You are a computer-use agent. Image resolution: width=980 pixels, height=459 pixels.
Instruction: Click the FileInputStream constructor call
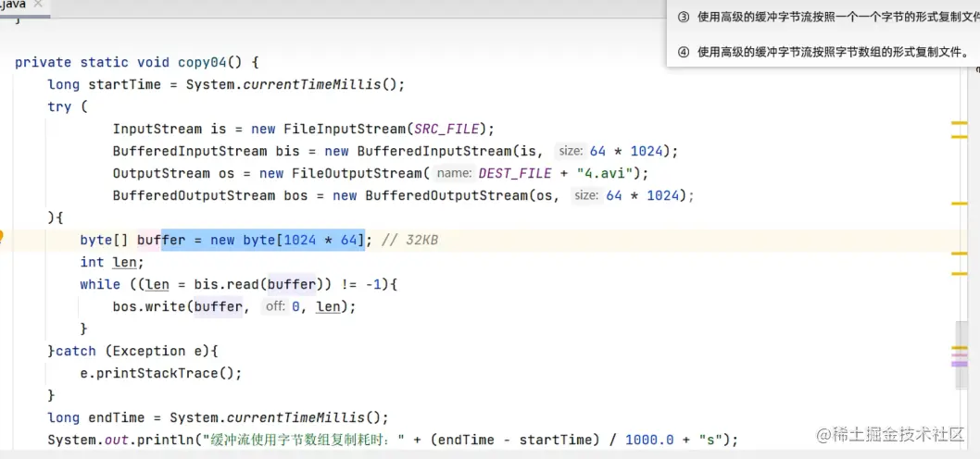345,129
